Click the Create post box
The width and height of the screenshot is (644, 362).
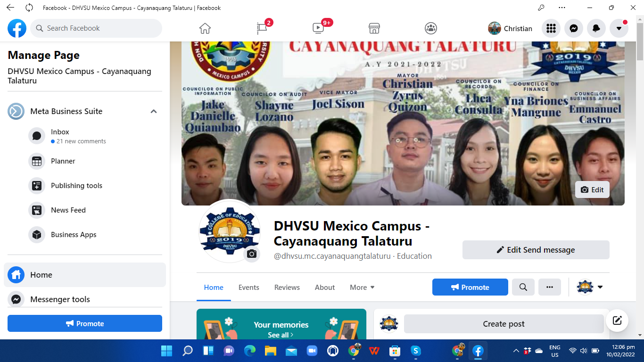click(x=504, y=324)
